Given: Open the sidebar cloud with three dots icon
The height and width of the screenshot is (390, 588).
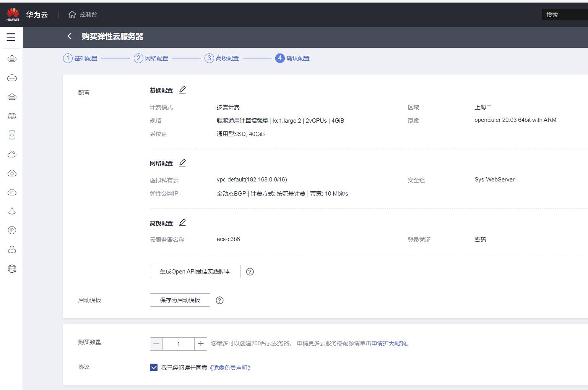Looking at the screenshot, I should pos(12,78).
